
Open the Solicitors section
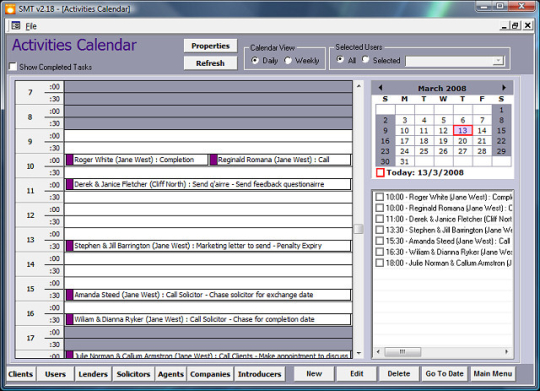133,374
